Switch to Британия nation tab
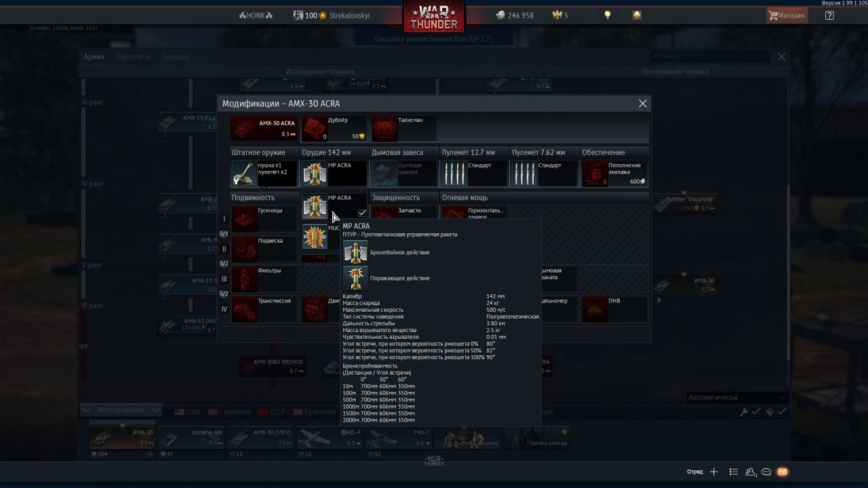This screenshot has width=868, height=488. click(314, 411)
